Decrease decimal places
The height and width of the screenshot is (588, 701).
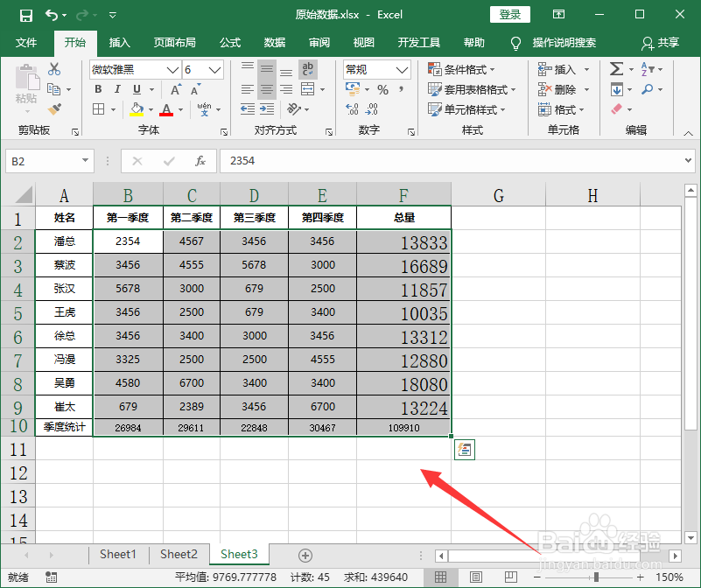[x=371, y=109]
